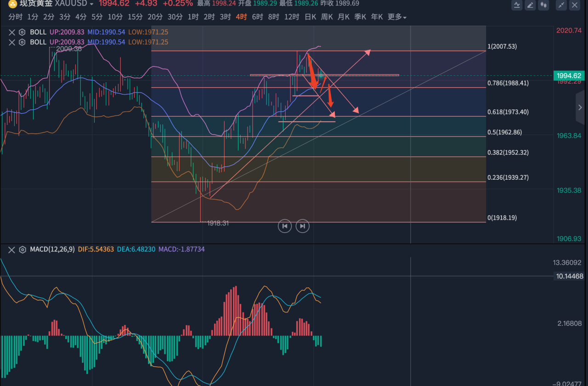Click the 昨收 1989.69 previous close value
Viewport: 588px width, 386px height.
(x=339, y=4)
